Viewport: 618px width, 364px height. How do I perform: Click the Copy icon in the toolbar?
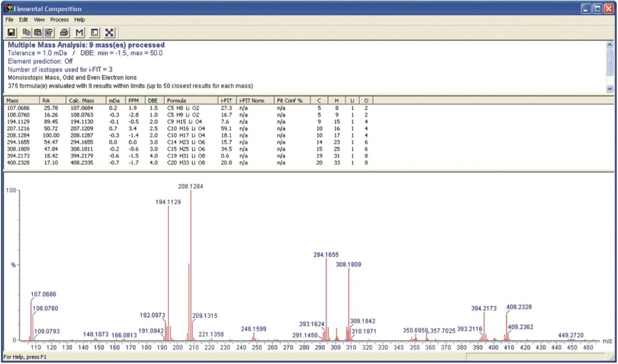(x=27, y=32)
